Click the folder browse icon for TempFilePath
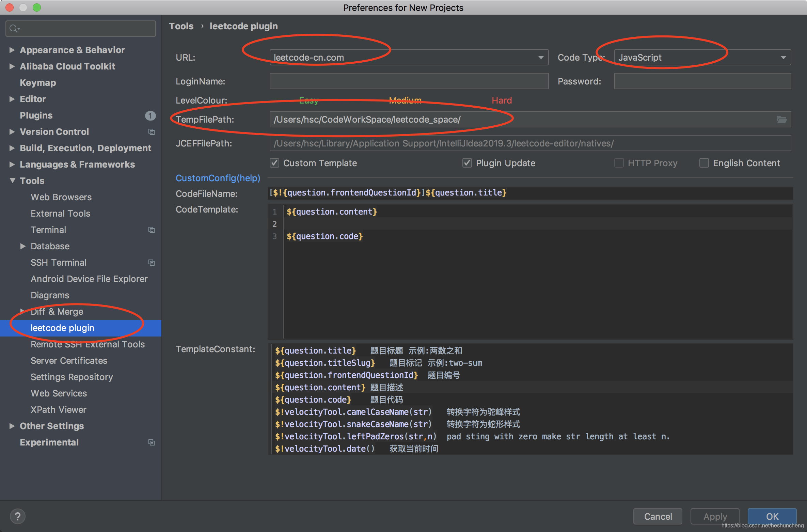 [781, 119]
